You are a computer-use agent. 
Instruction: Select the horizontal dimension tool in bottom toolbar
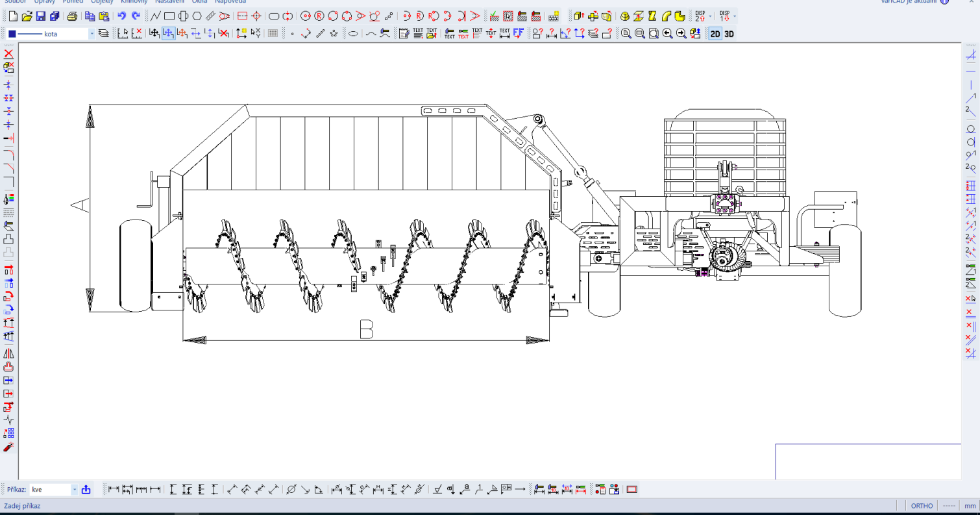click(x=114, y=490)
